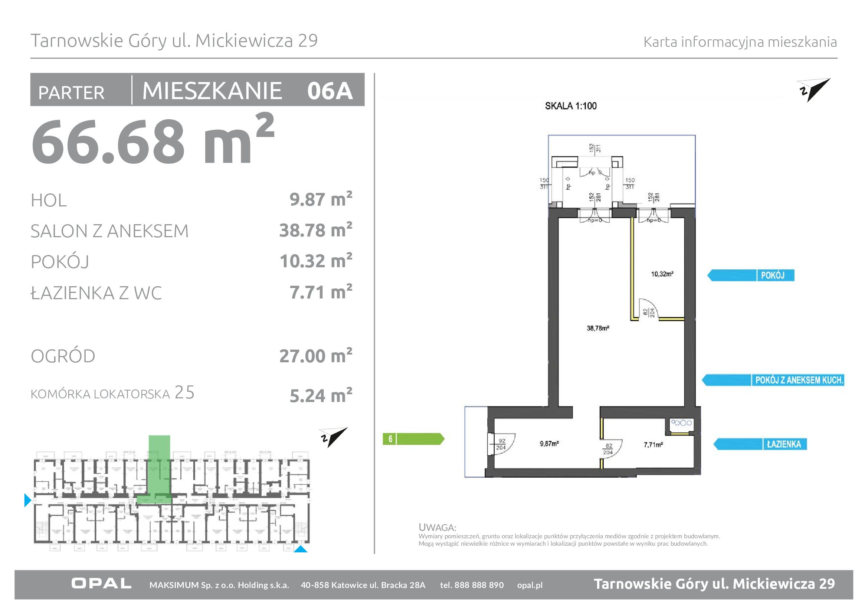This screenshot has height=614, width=868.
Task: Click the blue POKÓJ label arrow
Action: [x=750, y=275]
